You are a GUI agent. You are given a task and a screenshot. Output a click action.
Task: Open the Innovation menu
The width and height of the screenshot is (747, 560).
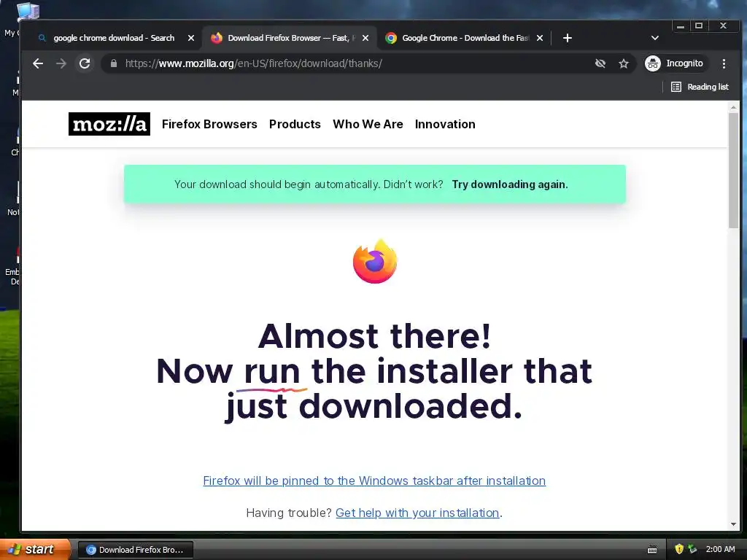445,124
